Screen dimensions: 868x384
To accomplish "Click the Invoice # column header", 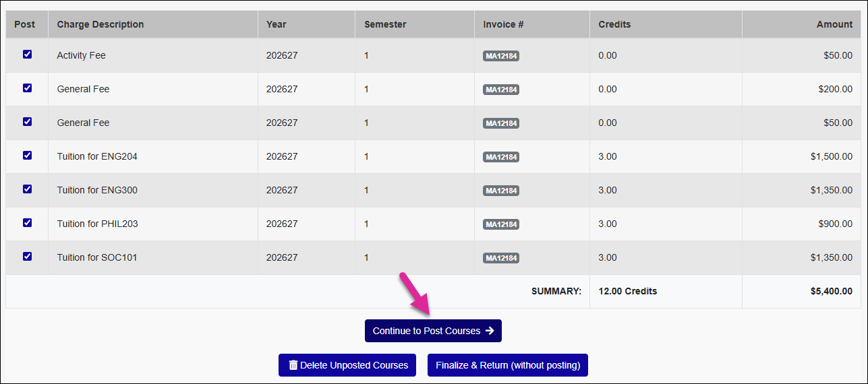I will click(503, 24).
